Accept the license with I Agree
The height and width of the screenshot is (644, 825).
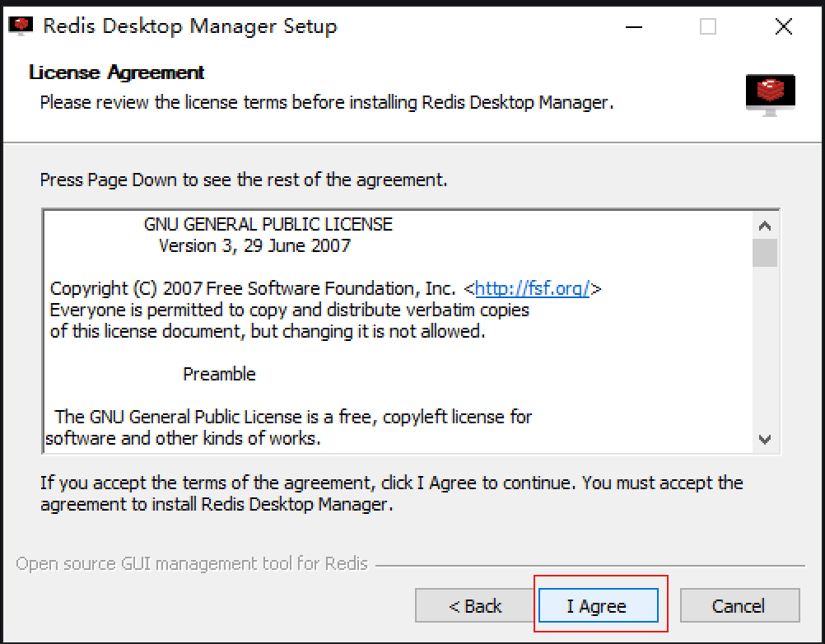coord(598,606)
